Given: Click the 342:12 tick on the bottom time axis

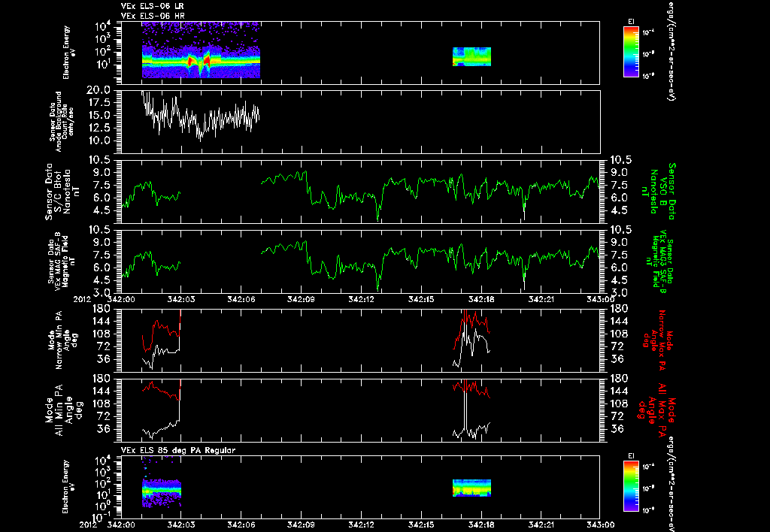Looking at the screenshot, I should 362,524.
